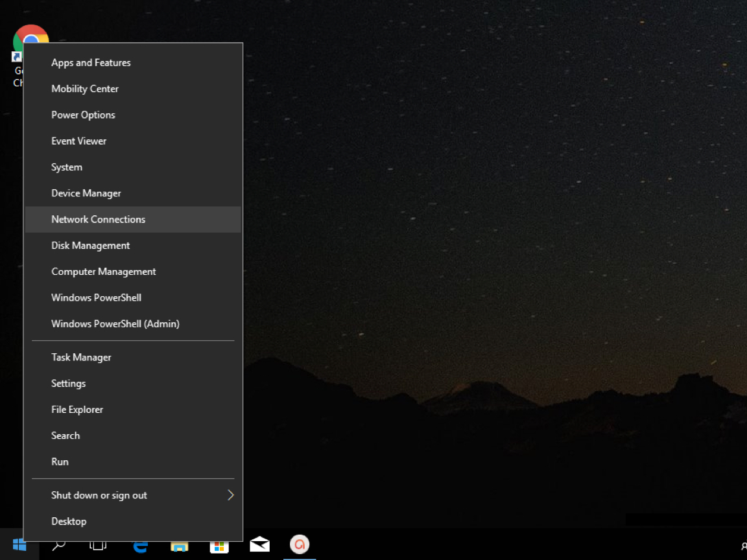Start Windows PowerShell (Admin)
The image size is (747, 560).
coord(133,324)
